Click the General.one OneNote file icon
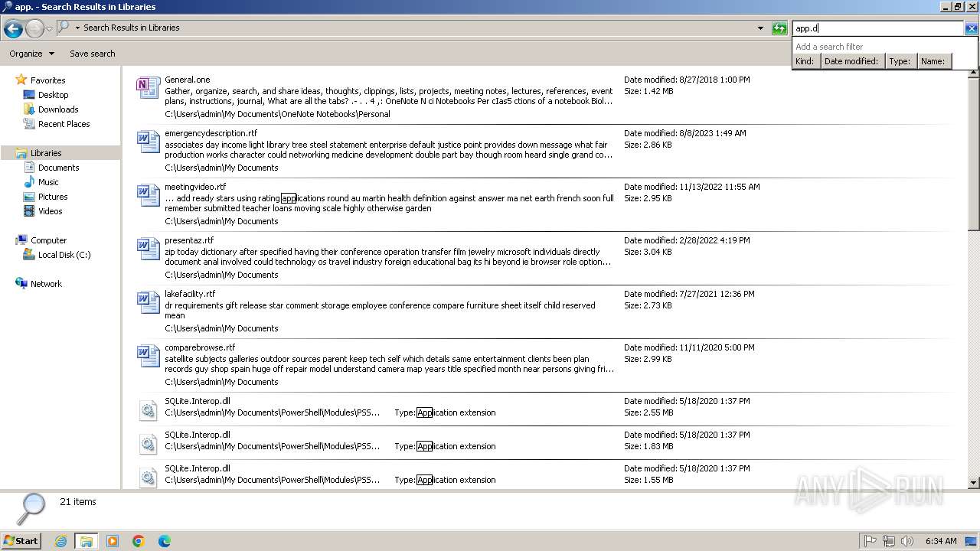980x551 pixels. (149, 88)
